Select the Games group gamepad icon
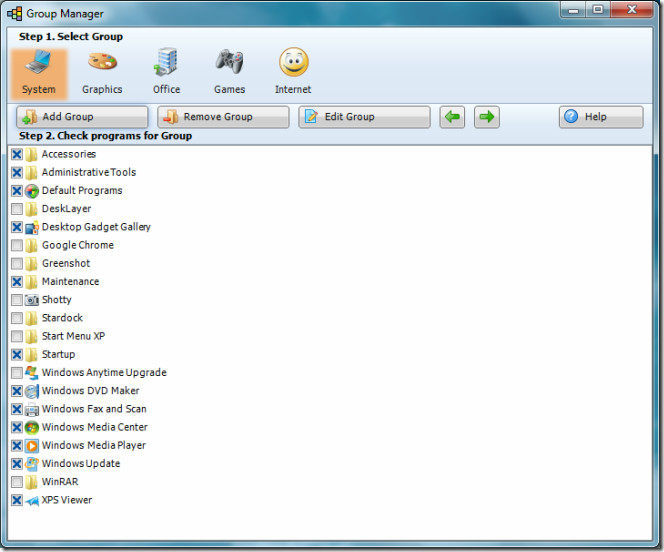Image resolution: width=664 pixels, height=552 pixels. (x=229, y=62)
